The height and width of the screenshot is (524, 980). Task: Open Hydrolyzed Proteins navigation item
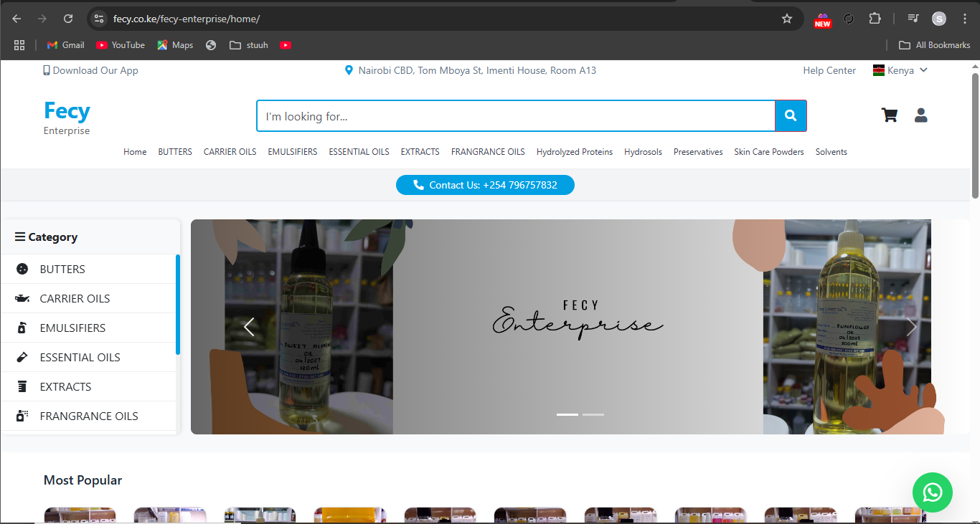point(574,152)
